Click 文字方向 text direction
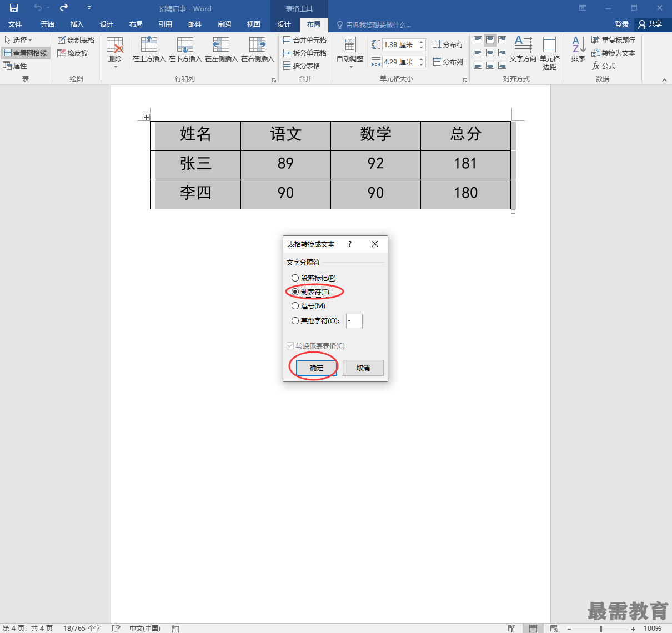The height and width of the screenshot is (633, 672). [x=523, y=49]
